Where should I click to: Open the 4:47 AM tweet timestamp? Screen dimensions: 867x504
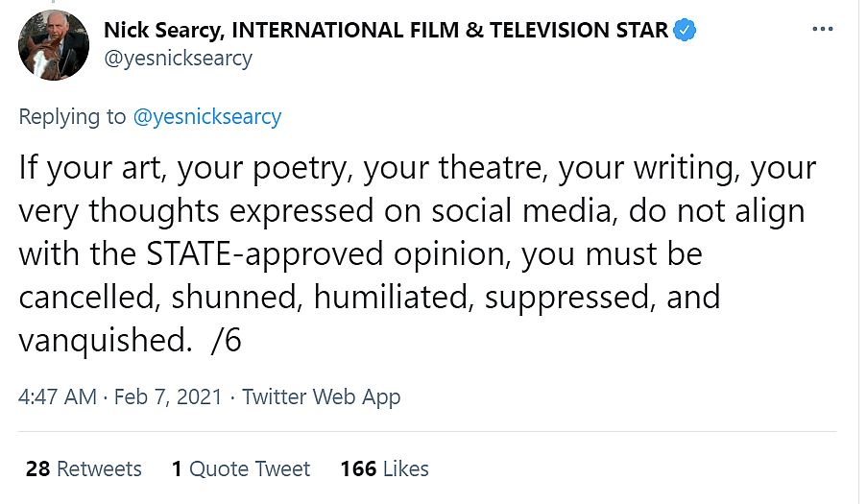pos(57,396)
